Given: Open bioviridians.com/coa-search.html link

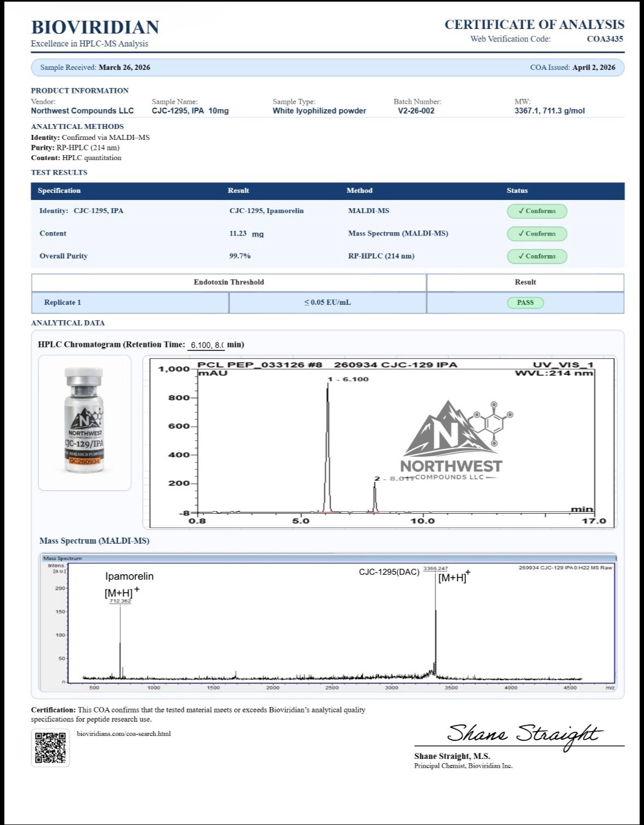Looking at the screenshot, I should 123,734.
